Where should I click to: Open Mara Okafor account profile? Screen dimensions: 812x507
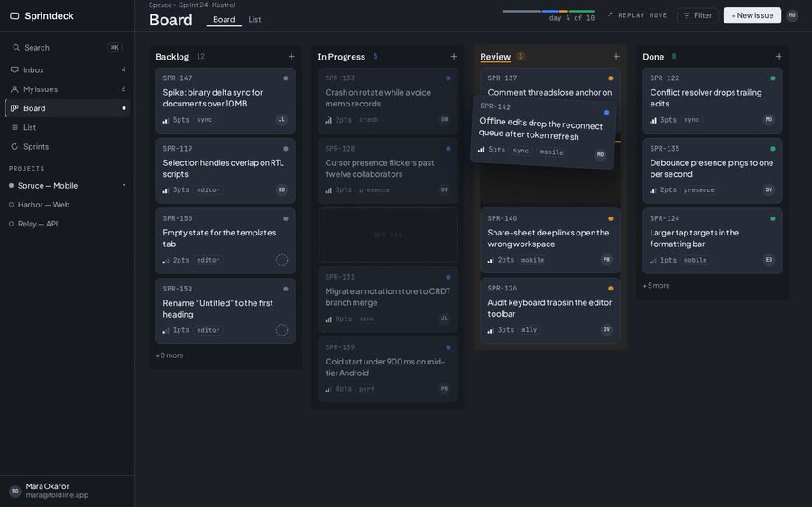(68, 491)
